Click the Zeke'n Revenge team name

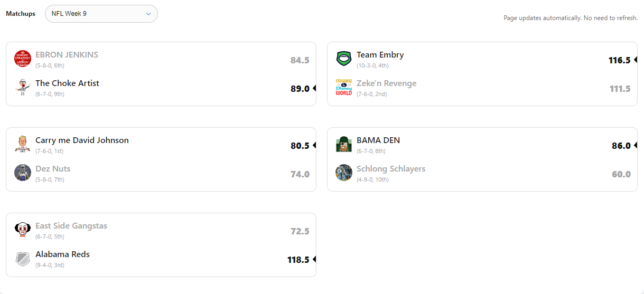pos(386,83)
